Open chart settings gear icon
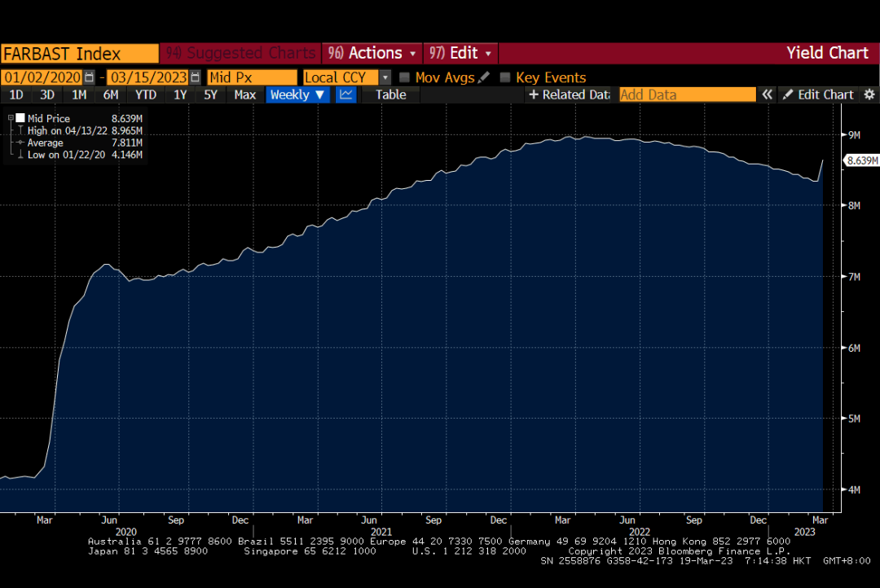Viewport: 880px width, 588px height. [869, 94]
